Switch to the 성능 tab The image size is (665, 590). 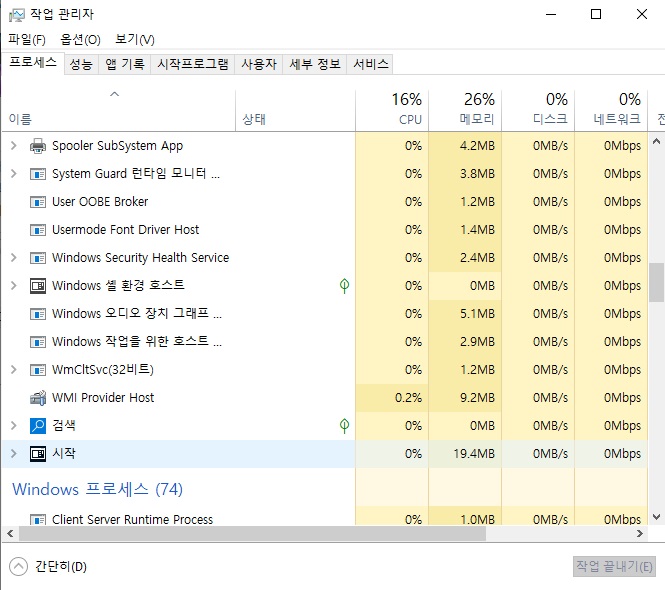(x=81, y=64)
